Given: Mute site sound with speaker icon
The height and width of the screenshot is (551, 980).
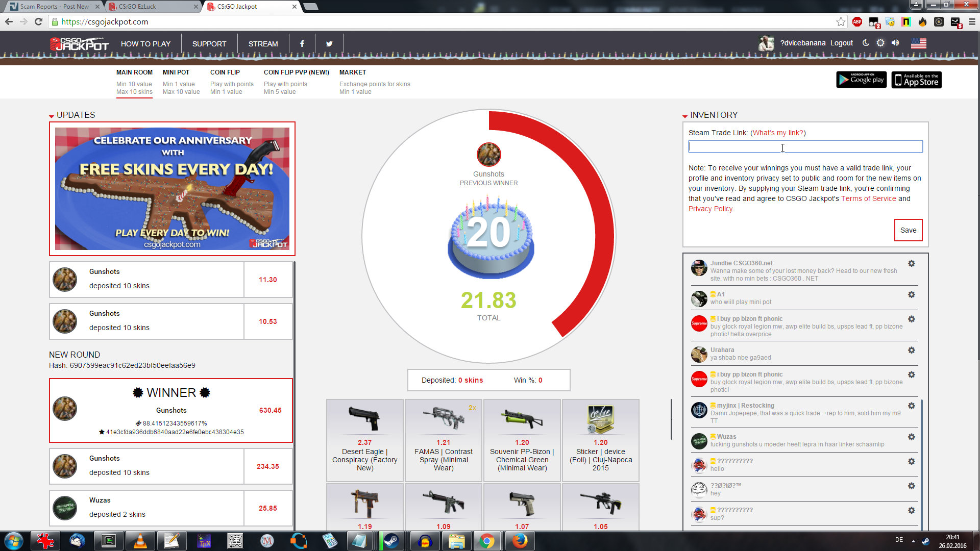Looking at the screenshot, I should click(895, 43).
